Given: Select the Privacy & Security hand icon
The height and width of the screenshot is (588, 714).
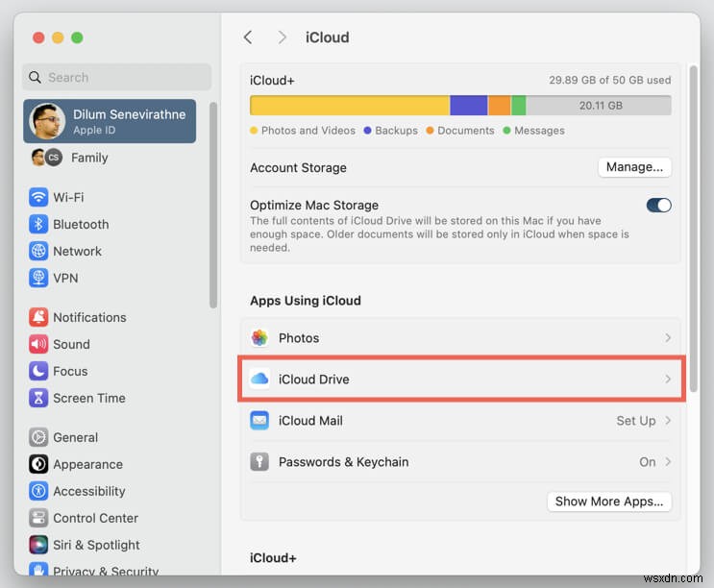Looking at the screenshot, I should coord(38,570).
